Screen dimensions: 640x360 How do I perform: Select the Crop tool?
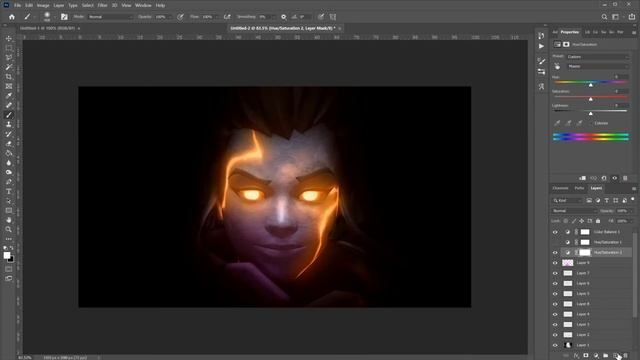[9, 76]
